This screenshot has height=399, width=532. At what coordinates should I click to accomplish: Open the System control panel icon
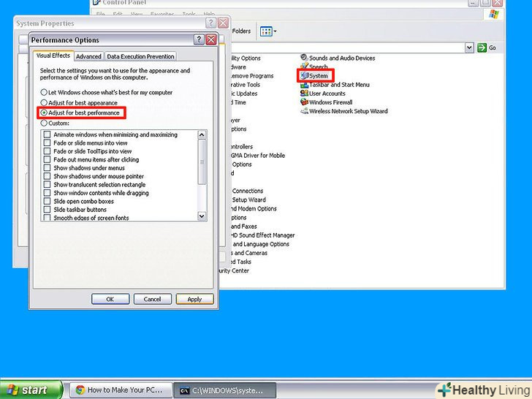pos(305,76)
